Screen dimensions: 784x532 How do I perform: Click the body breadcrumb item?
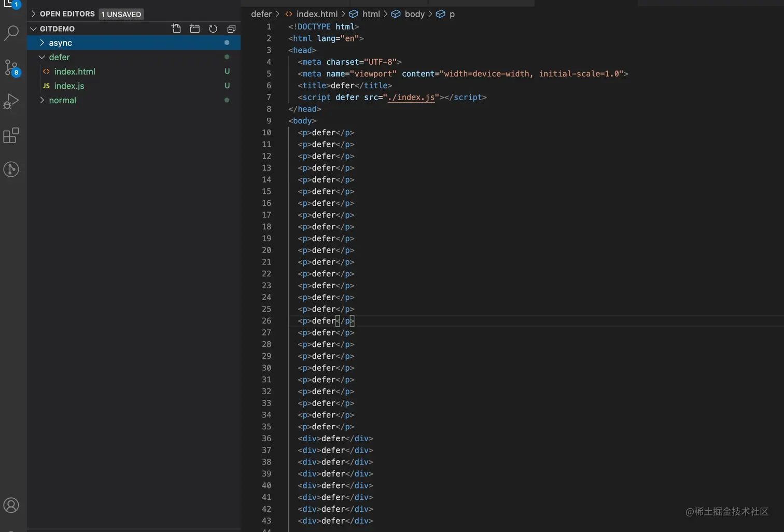[414, 14]
